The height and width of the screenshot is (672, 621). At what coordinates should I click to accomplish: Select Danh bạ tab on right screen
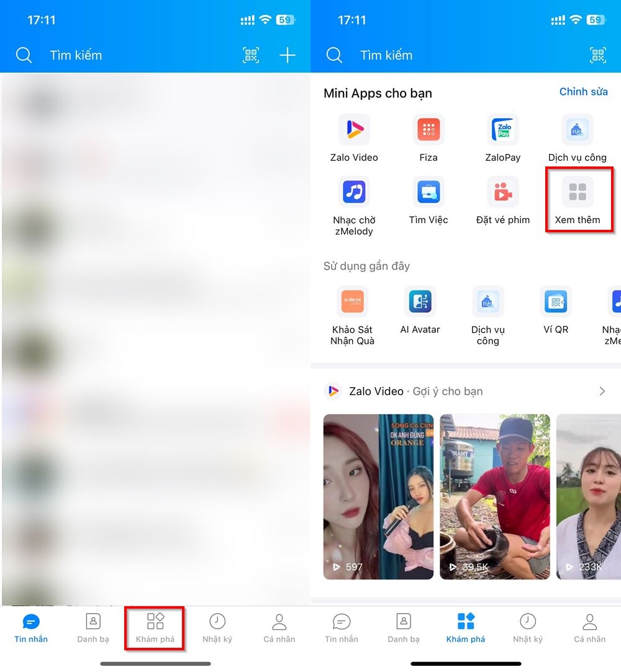click(x=403, y=629)
